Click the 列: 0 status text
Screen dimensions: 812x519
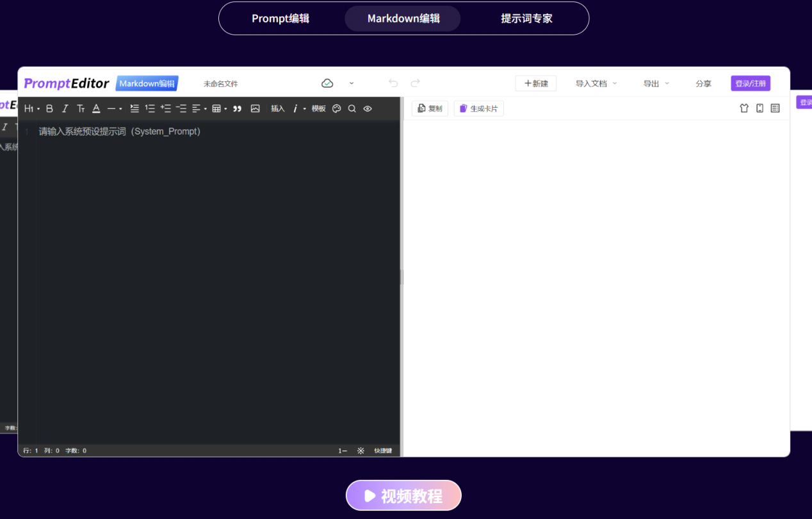point(52,450)
